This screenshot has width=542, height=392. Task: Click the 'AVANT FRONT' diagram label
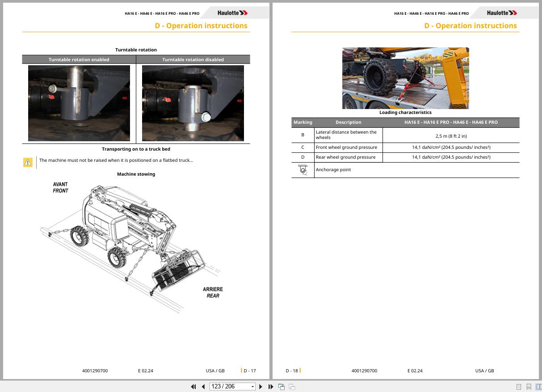[x=61, y=187]
